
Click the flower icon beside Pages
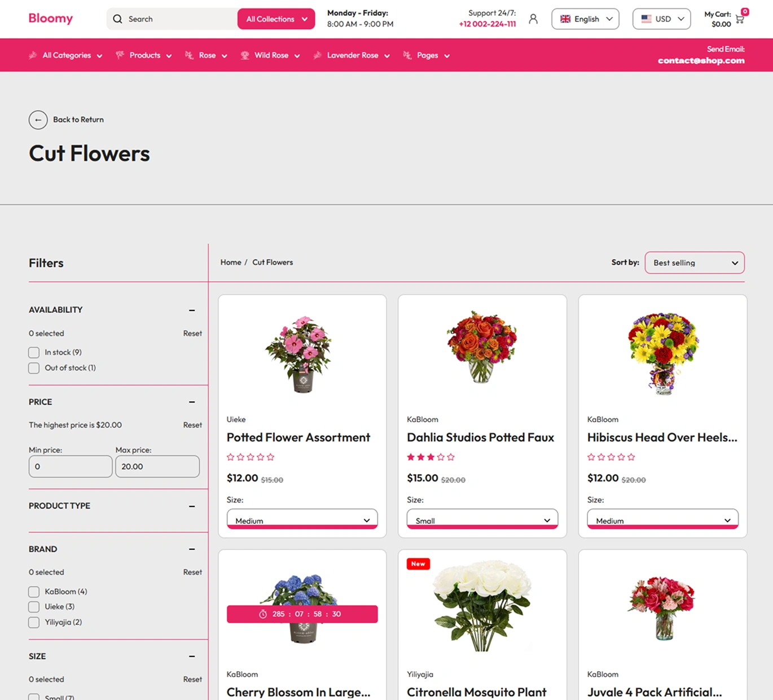coord(407,55)
